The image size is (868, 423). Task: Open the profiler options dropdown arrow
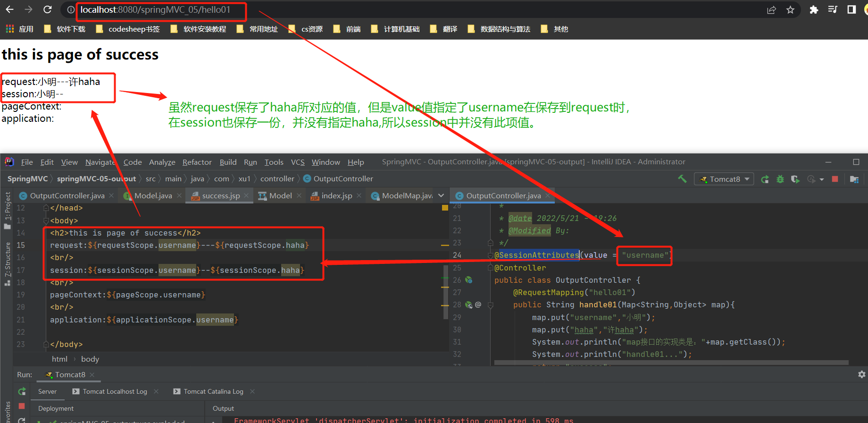822,179
